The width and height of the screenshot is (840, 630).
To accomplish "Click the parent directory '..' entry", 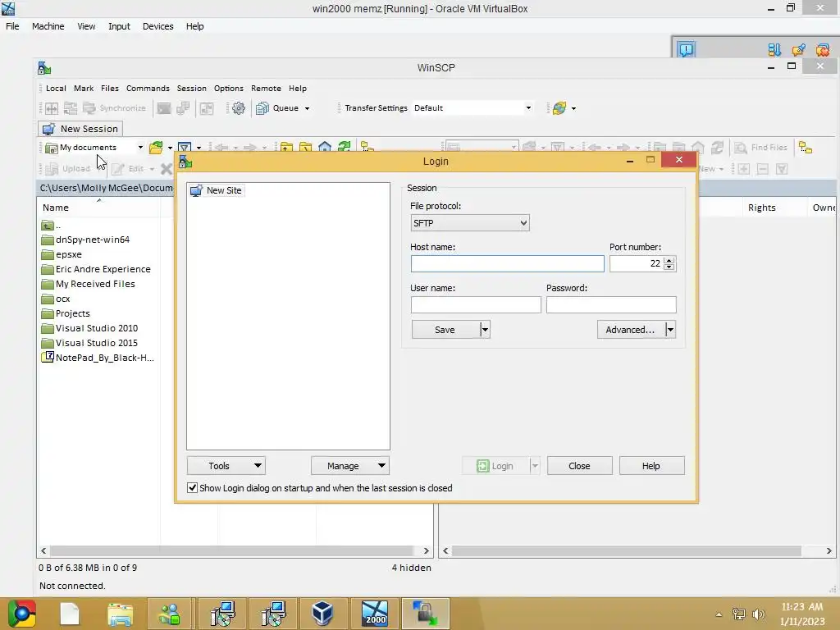I will pyautogui.click(x=51, y=225).
